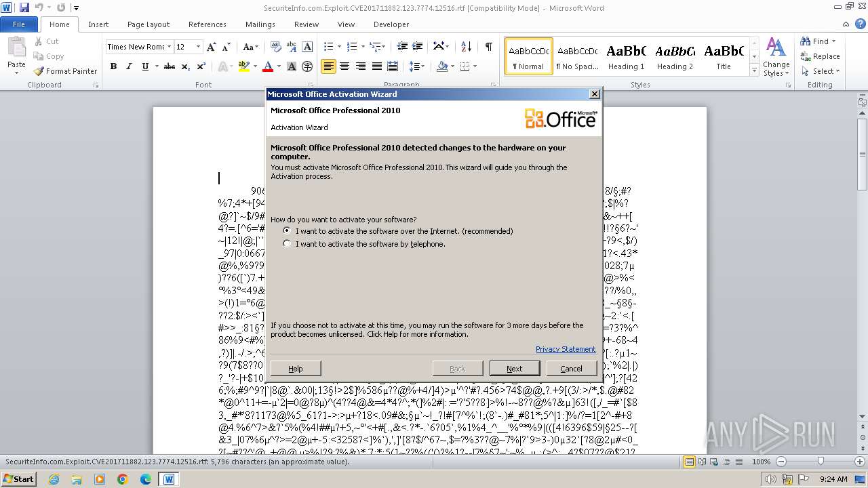Viewport: 868px width, 488px height.
Task: Apply superscript formatting
Action: pos(201,66)
